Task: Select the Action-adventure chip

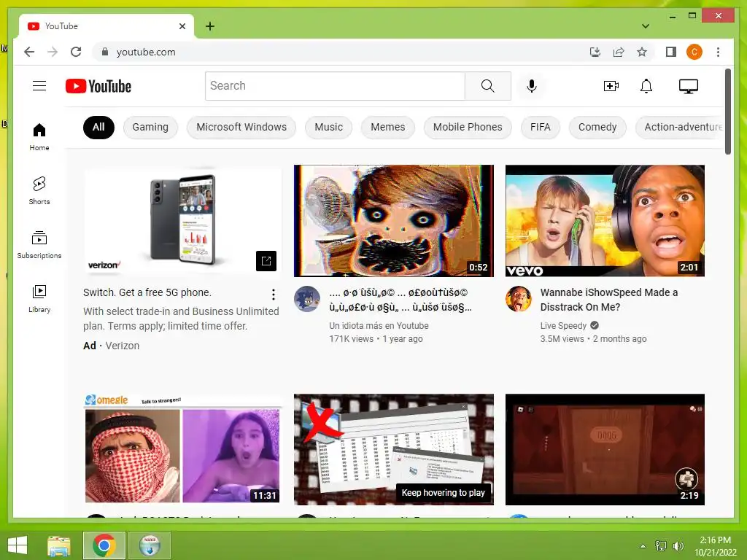Action: point(681,127)
